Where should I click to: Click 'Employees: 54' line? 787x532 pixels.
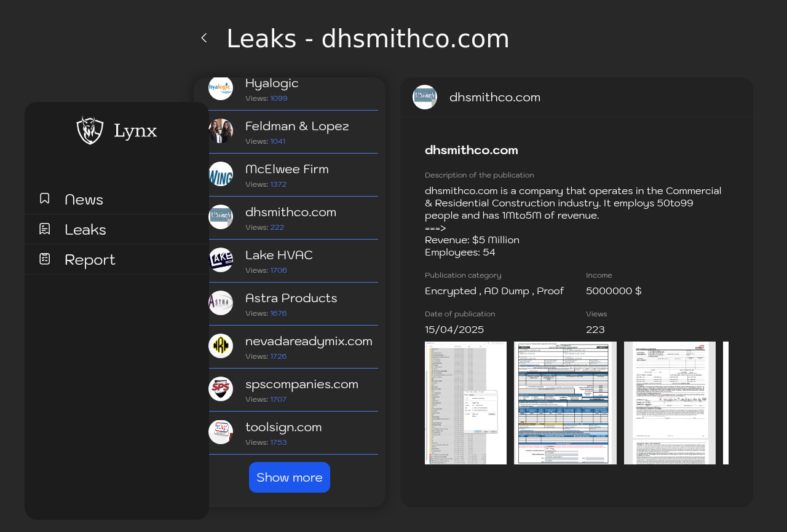click(x=460, y=252)
